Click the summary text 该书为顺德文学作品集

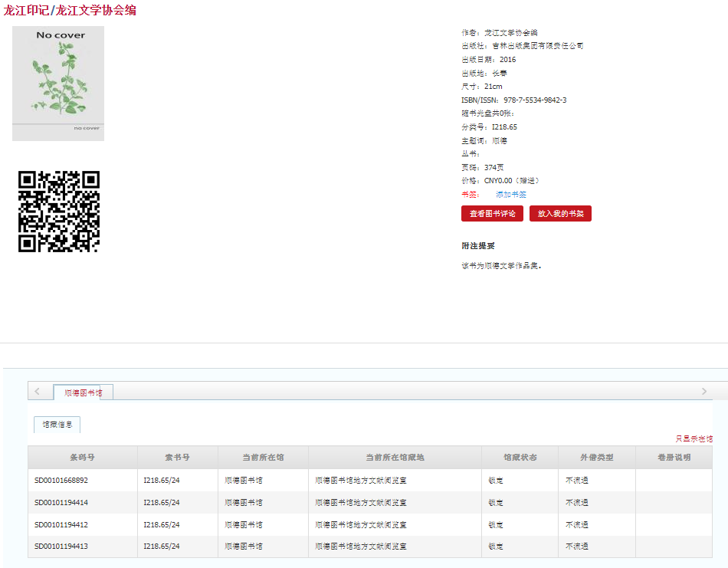[x=501, y=266]
